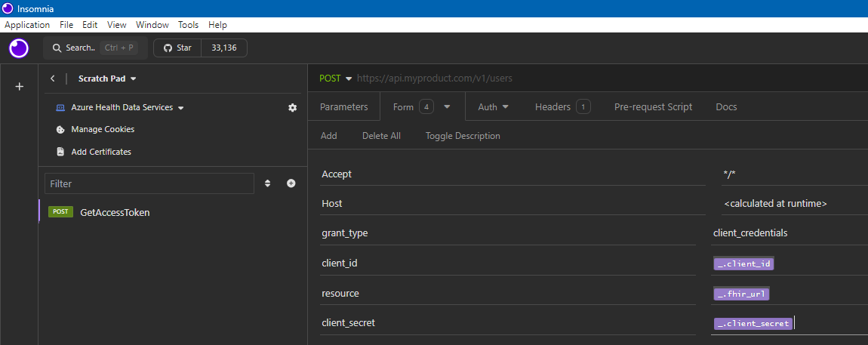Click the client_credentials value field

pos(790,233)
